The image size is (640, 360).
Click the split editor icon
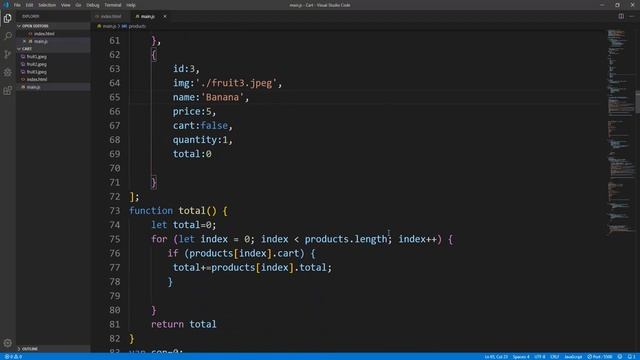pos(621,16)
